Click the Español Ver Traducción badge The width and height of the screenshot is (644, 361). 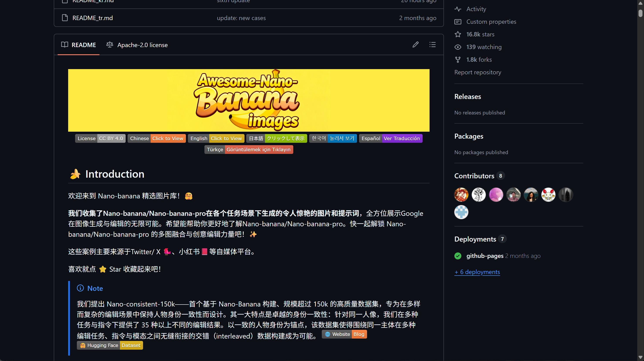click(x=391, y=138)
